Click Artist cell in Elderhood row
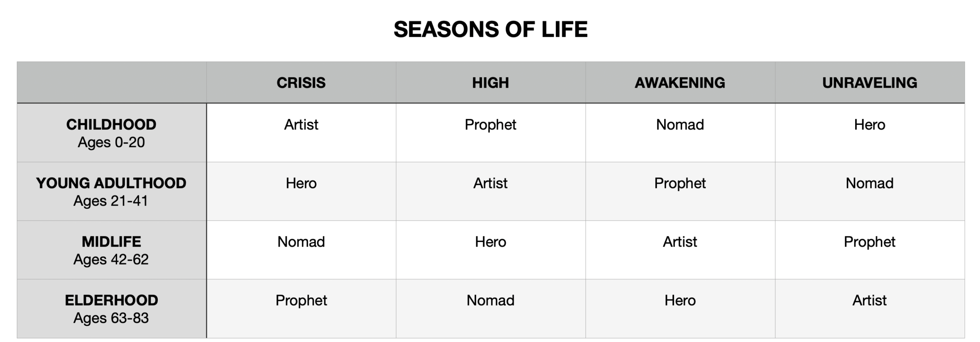 click(869, 301)
